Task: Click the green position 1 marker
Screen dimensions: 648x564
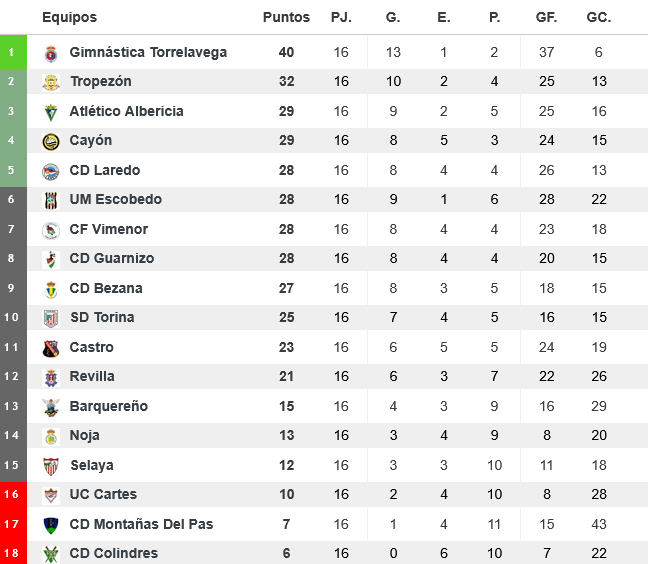Action: click(x=12, y=53)
